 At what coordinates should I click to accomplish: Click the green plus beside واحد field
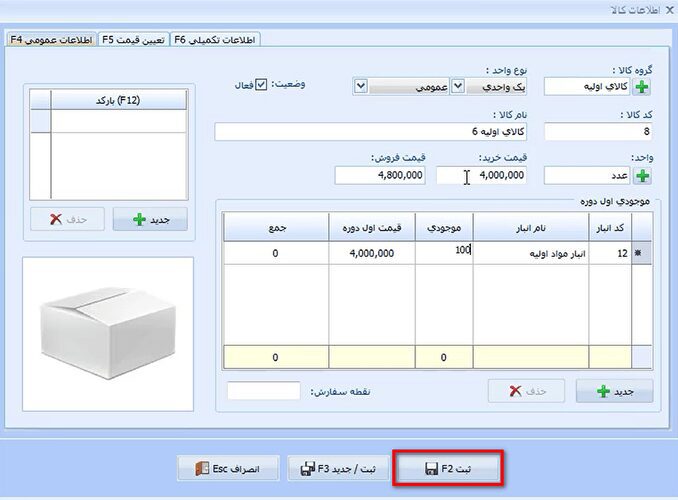(642, 176)
